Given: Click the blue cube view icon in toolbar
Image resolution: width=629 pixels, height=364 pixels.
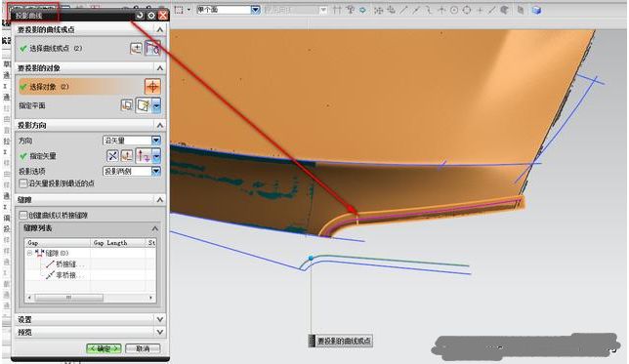Looking at the screenshot, I should 536,10.
